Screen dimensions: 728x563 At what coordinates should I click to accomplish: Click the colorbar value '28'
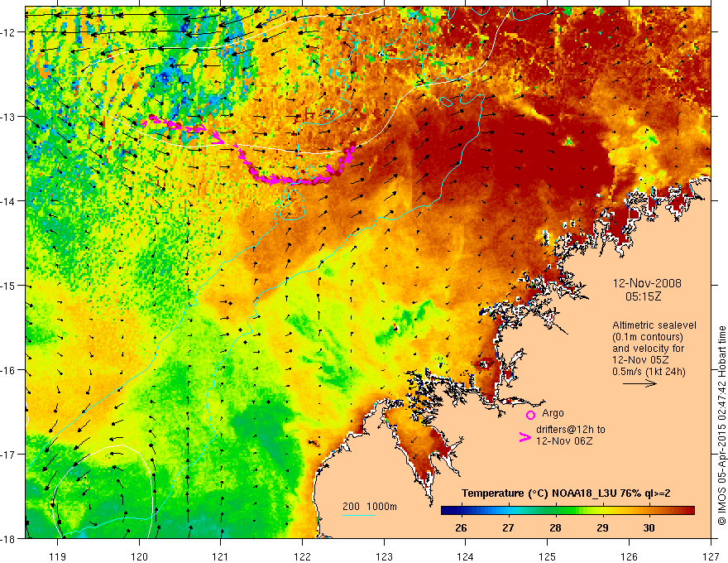[x=555, y=527]
